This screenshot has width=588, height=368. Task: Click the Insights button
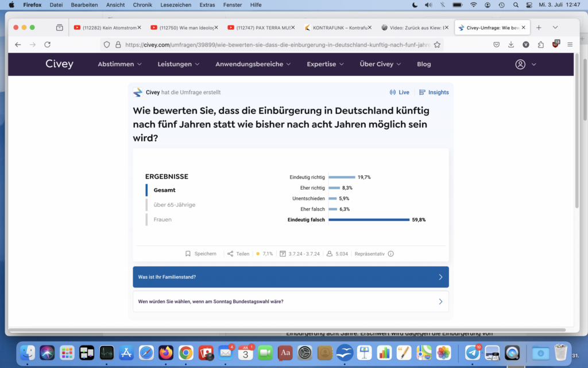(434, 92)
